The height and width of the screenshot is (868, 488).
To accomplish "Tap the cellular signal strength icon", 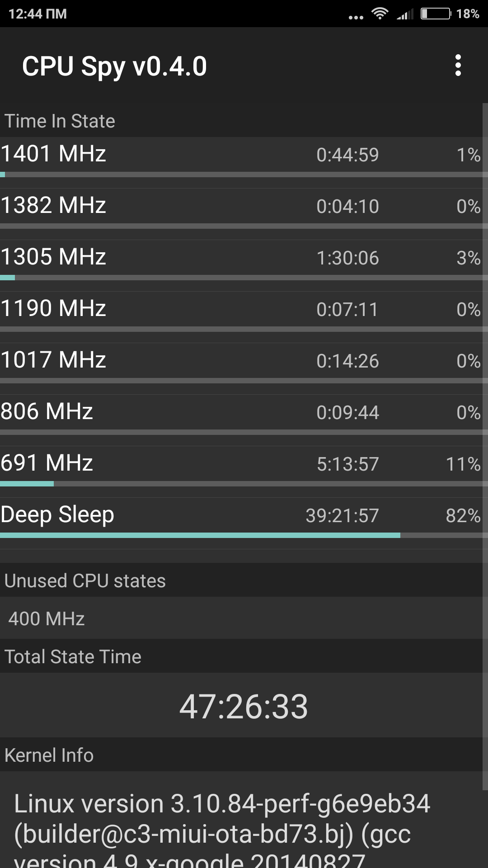I will coord(405,14).
